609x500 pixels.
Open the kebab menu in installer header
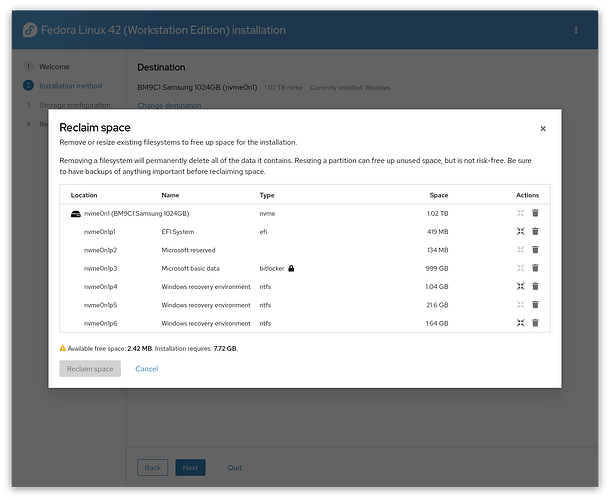[x=576, y=30]
